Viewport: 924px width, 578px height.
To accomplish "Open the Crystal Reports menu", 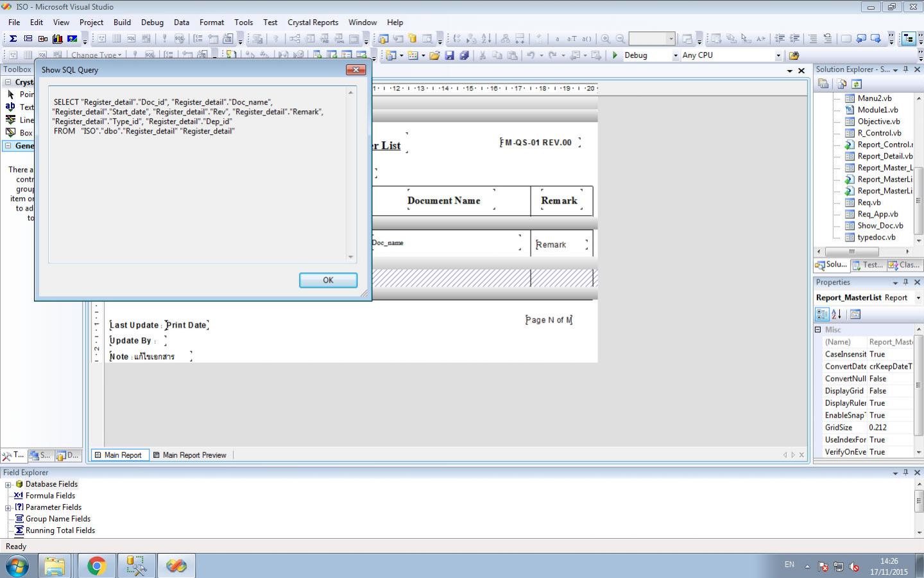I will (312, 22).
